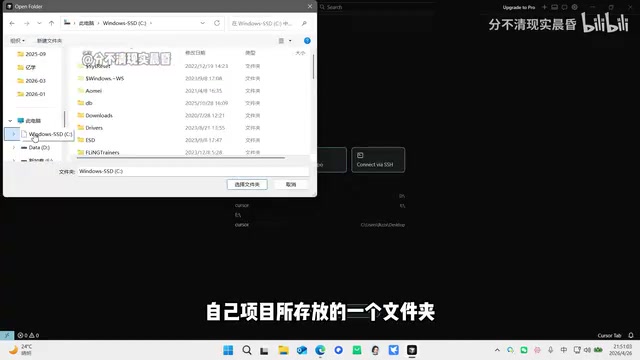Click the 文件夹 name input field

click(x=193, y=171)
